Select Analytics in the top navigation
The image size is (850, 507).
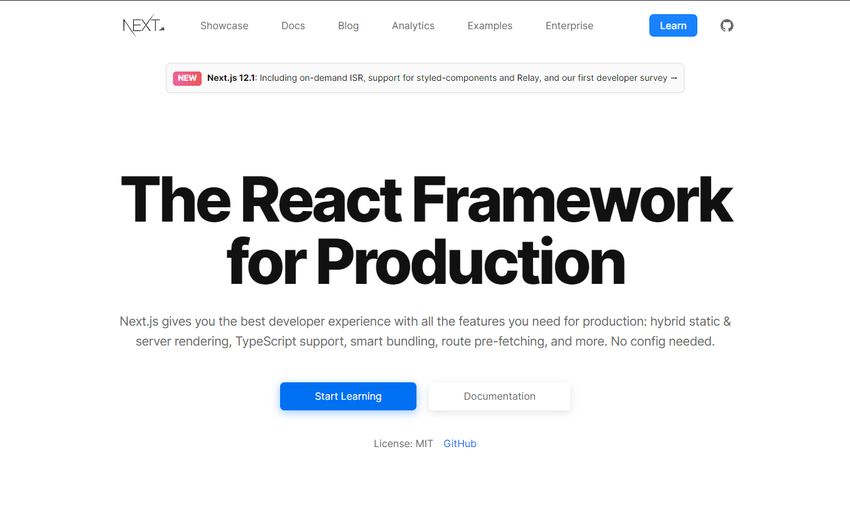pos(413,25)
